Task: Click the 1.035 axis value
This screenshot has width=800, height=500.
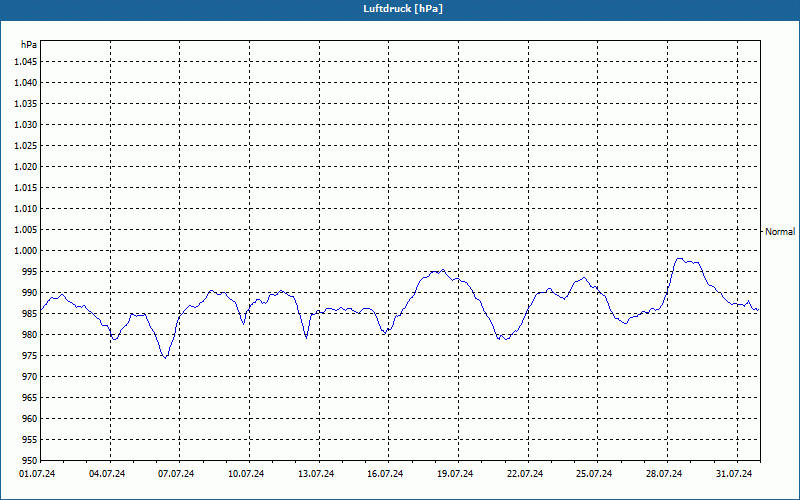Action: pos(26,104)
